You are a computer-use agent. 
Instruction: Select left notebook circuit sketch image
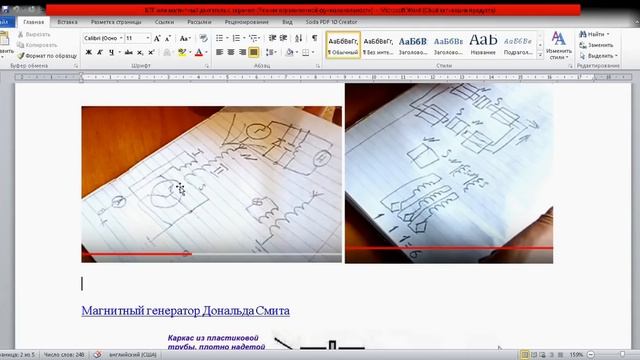click(212, 184)
